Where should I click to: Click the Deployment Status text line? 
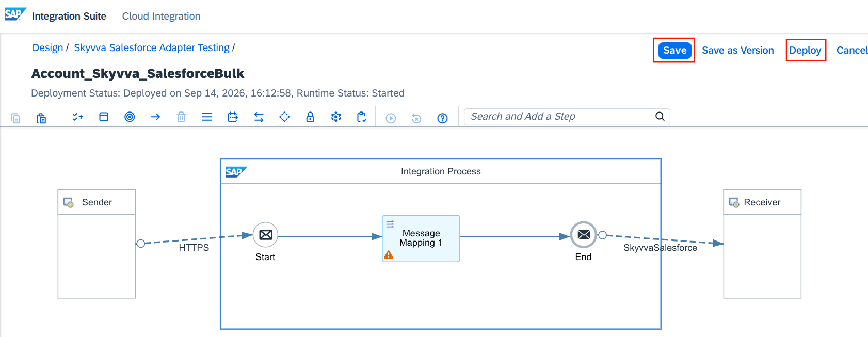click(x=218, y=93)
